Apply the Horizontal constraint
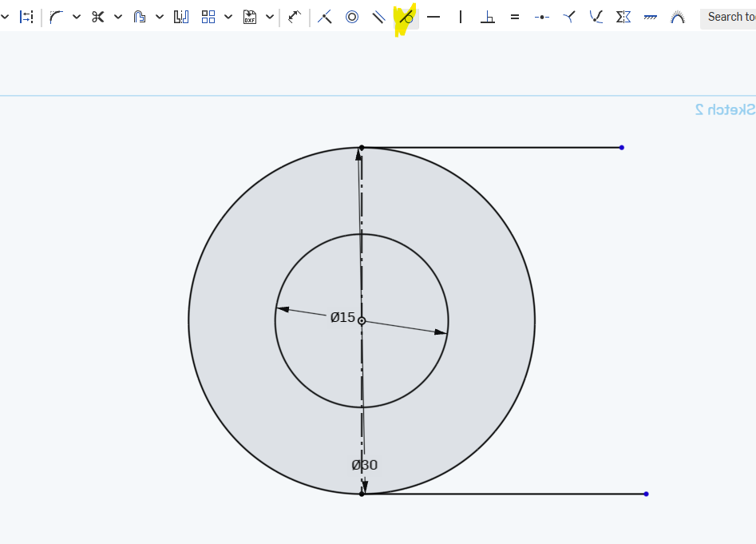This screenshot has height=544, width=756. (433, 17)
